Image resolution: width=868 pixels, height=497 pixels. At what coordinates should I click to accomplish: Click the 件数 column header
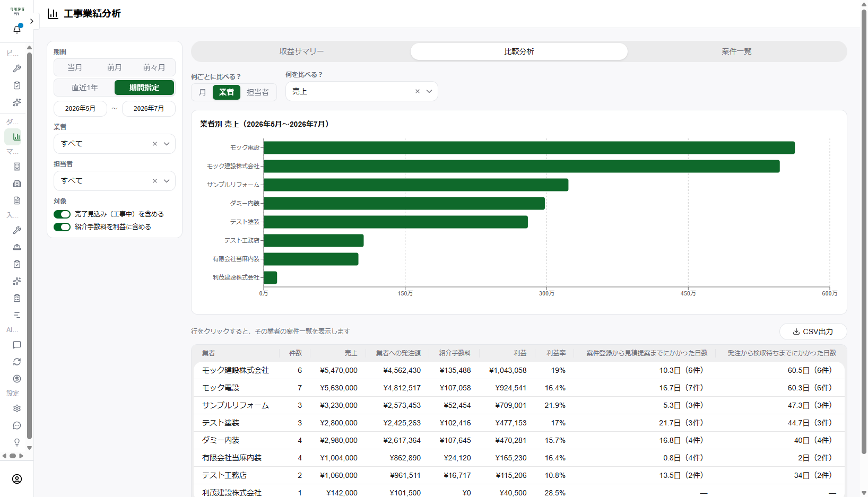point(295,353)
